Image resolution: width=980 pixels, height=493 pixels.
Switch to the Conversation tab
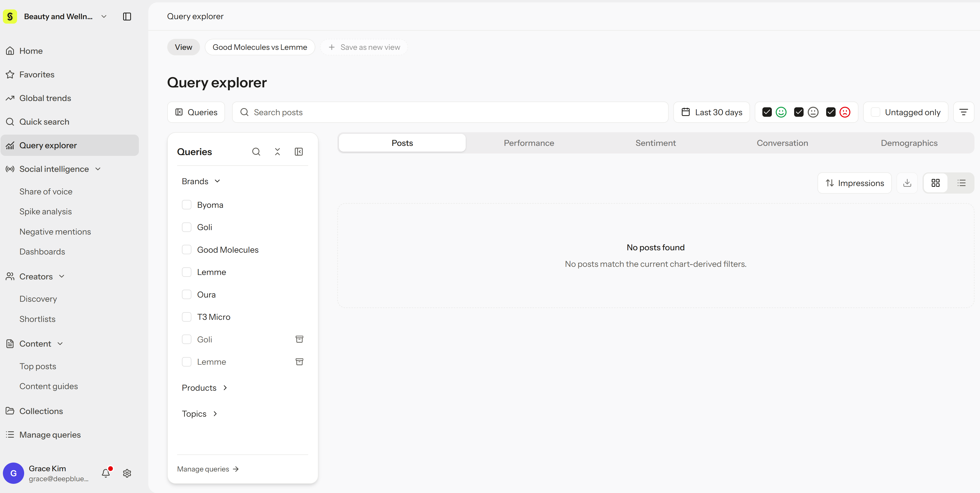click(782, 143)
